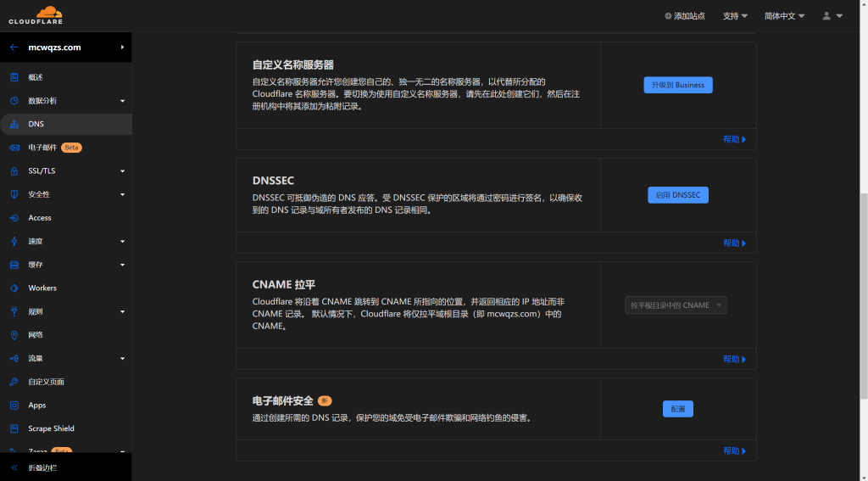Click the 流量 traffic icon
The image size is (868, 481).
[14, 359]
